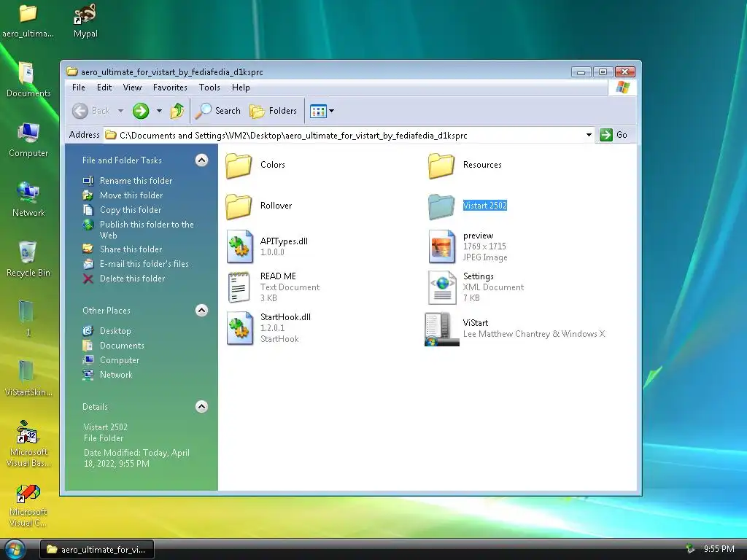Click Publish this folder to the Web
Image resolution: width=747 pixels, height=560 pixels.
pyautogui.click(x=138, y=230)
